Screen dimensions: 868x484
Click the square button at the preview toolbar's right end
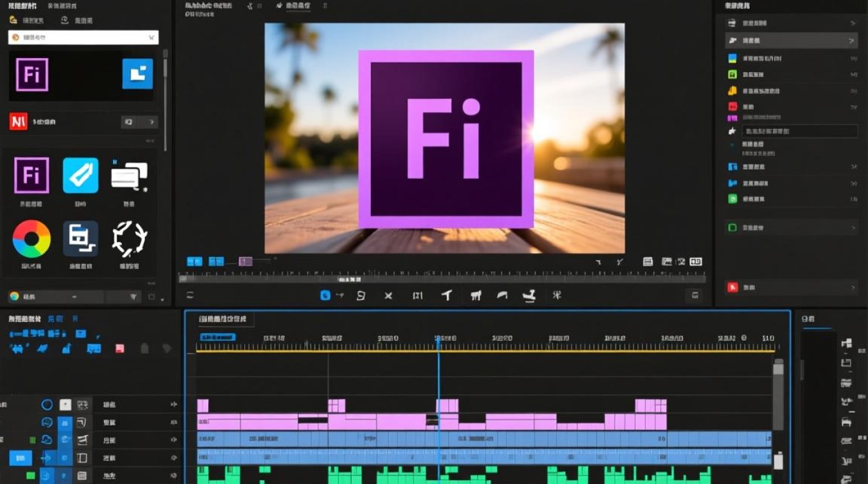pyautogui.click(x=695, y=296)
